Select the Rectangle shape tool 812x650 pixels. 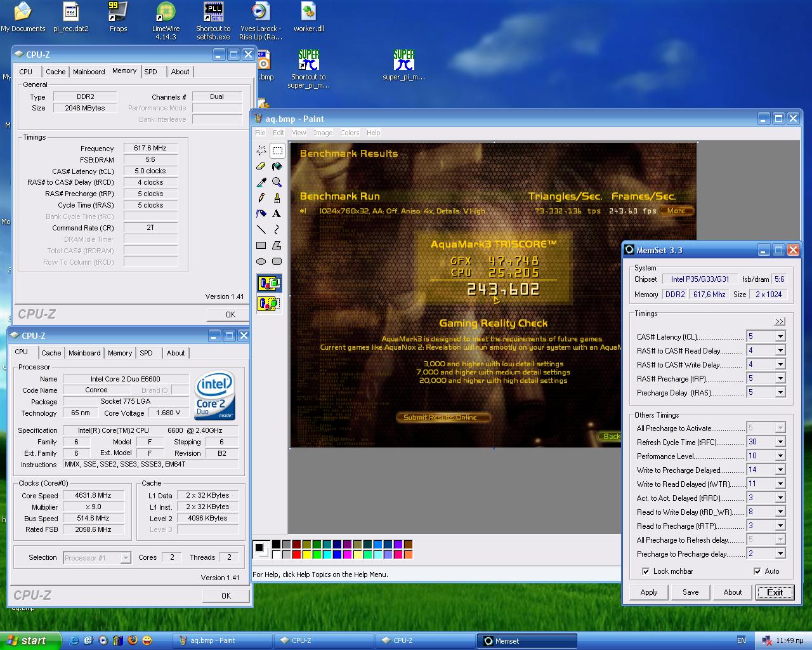[261, 246]
